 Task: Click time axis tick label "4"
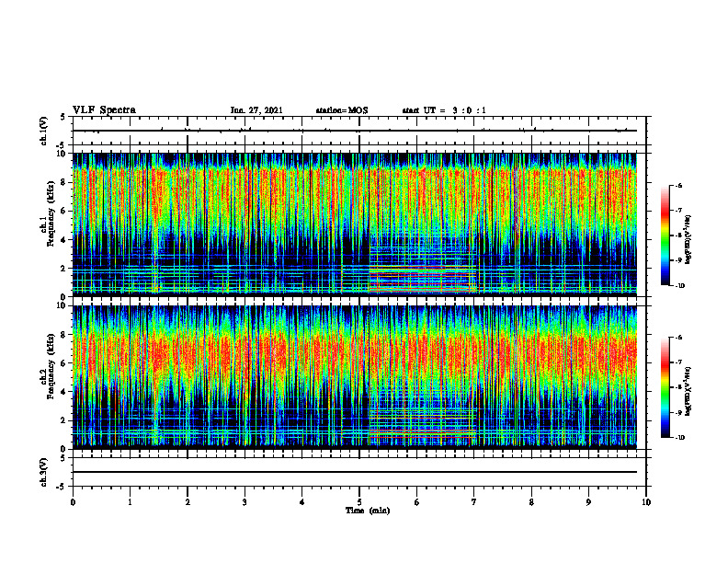pos(302,502)
